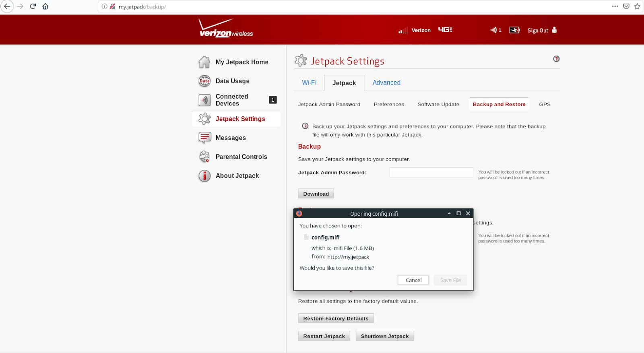The width and height of the screenshot is (644, 353).
Task: Click the Verizon carrier name in header
Action: [x=421, y=30]
